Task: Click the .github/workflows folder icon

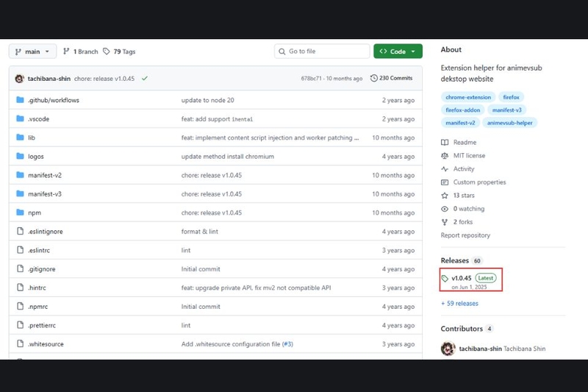Action: click(21, 100)
